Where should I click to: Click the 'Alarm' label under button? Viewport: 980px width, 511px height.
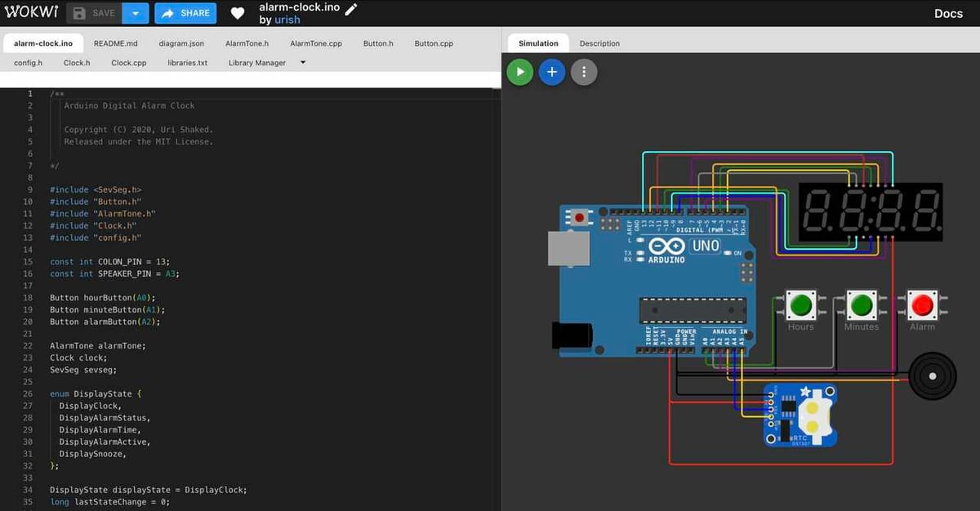click(x=923, y=327)
